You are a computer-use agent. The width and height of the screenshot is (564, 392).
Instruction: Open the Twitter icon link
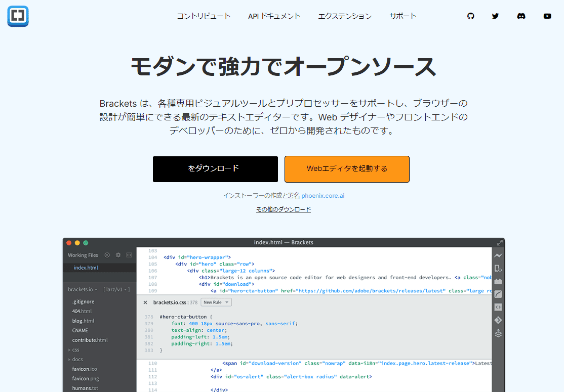pos(495,16)
